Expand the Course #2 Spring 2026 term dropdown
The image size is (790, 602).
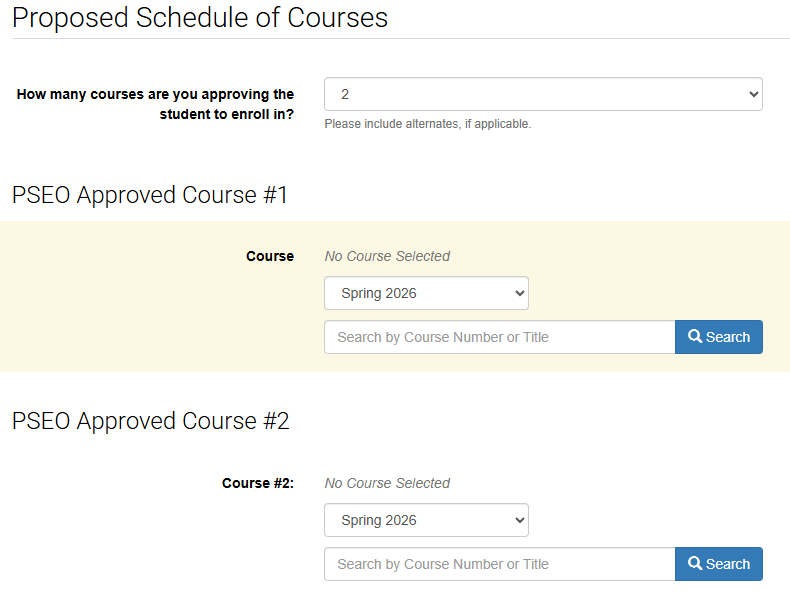click(x=425, y=520)
